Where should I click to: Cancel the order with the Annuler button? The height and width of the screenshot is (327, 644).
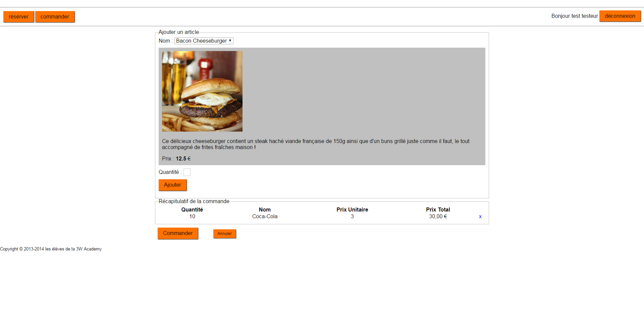tap(225, 234)
